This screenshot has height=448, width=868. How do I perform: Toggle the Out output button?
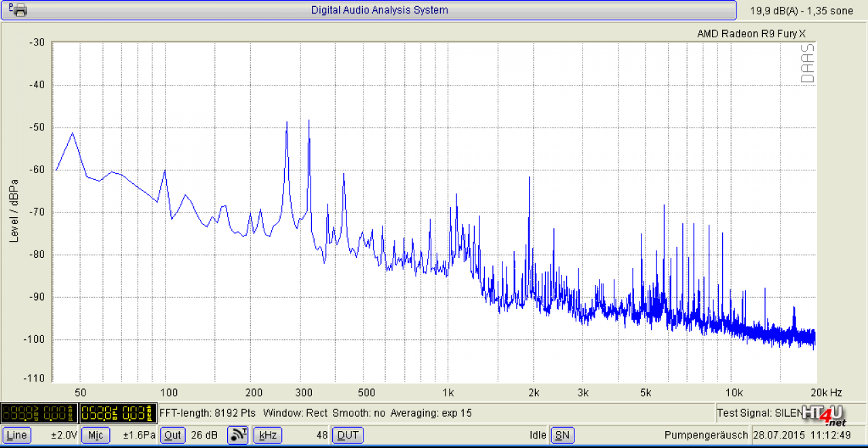pyautogui.click(x=173, y=435)
